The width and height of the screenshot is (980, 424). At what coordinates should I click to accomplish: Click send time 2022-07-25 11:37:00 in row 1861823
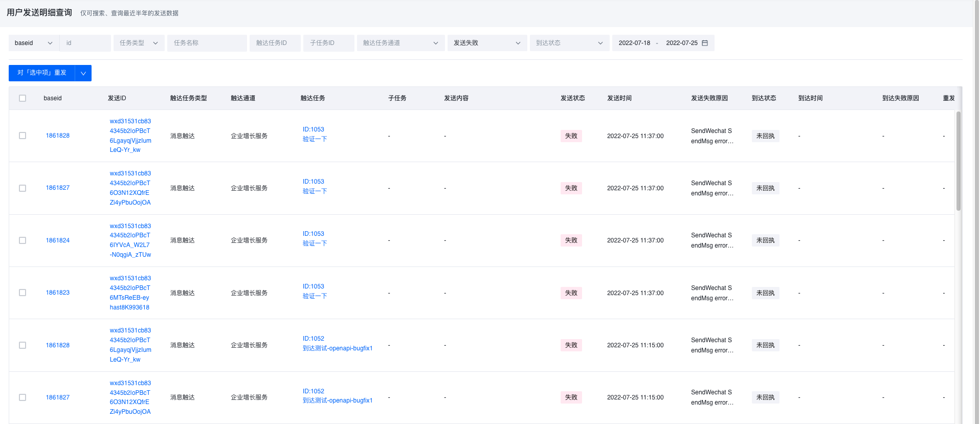(635, 293)
